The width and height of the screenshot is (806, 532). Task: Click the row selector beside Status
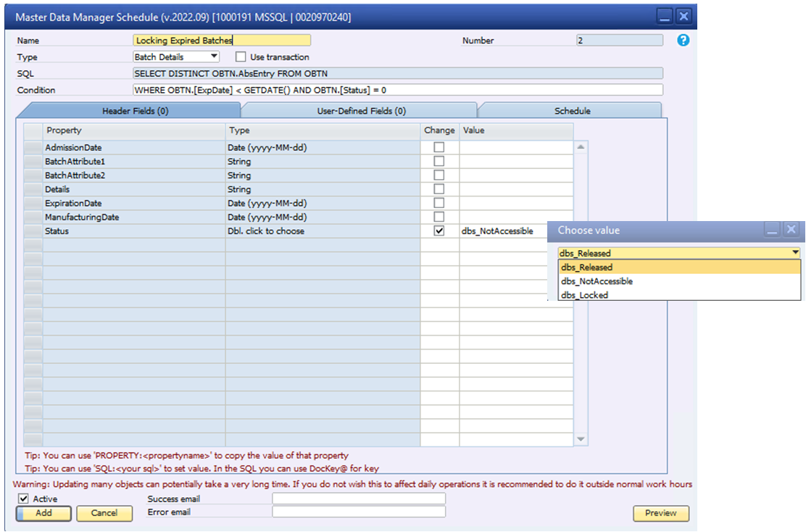[33, 230]
